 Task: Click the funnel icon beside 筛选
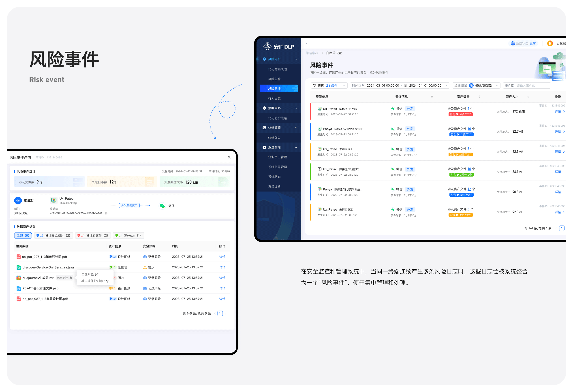coord(315,85)
